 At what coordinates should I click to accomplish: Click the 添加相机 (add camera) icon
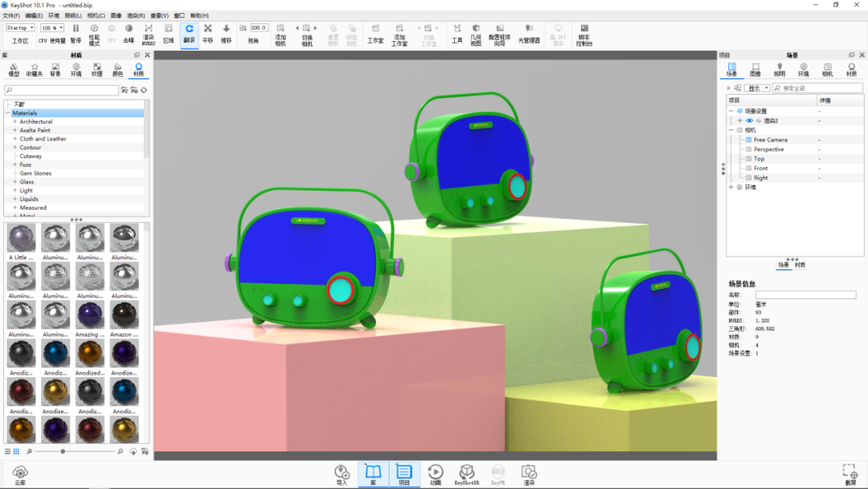280,35
